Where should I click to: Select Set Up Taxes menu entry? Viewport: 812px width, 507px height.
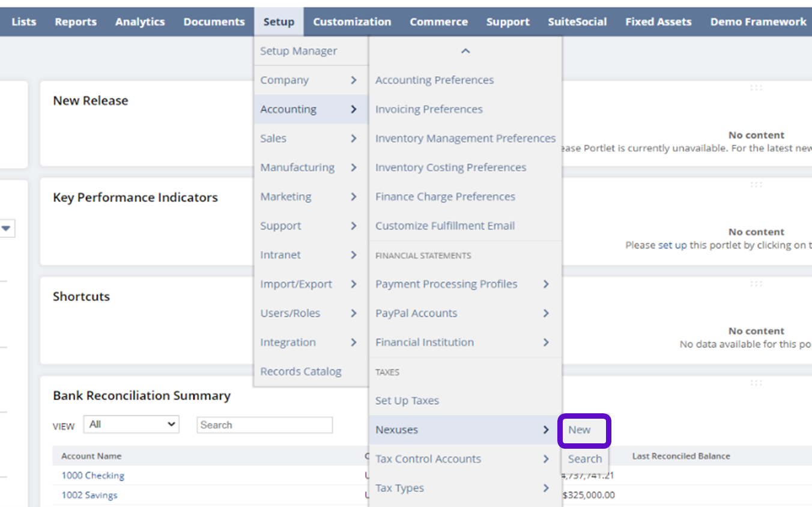(407, 401)
